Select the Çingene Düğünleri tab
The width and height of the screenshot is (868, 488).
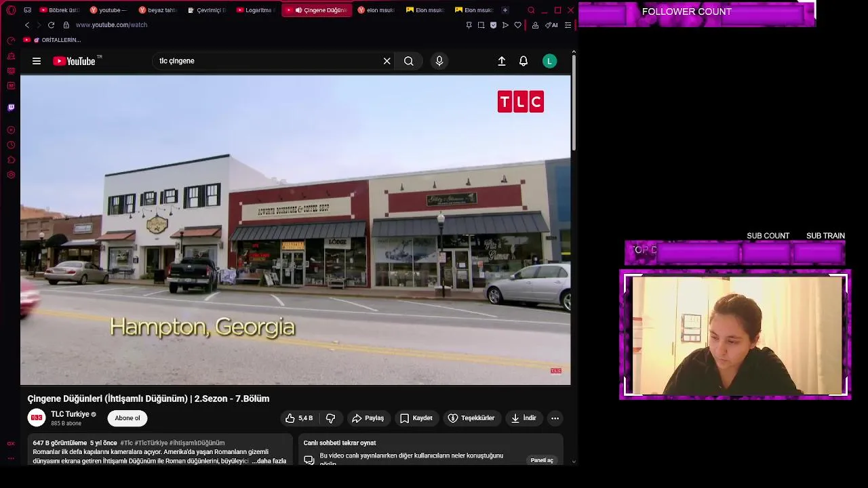coord(317,10)
